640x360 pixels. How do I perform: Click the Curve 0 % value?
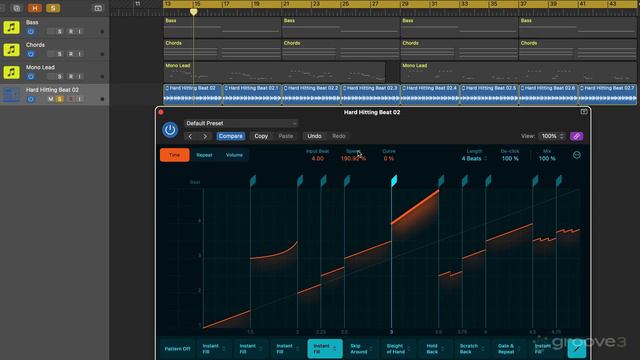[x=389, y=158]
